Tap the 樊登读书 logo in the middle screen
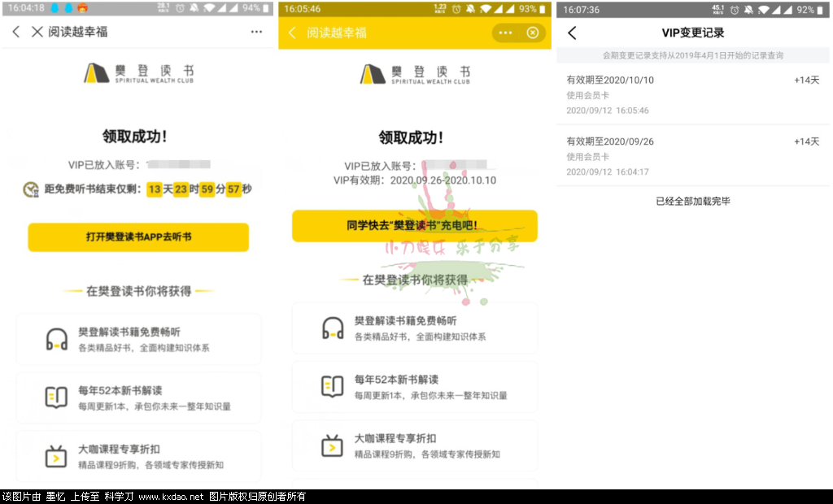The width and height of the screenshot is (833, 504). pyautogui.click(x=415, y=74)
